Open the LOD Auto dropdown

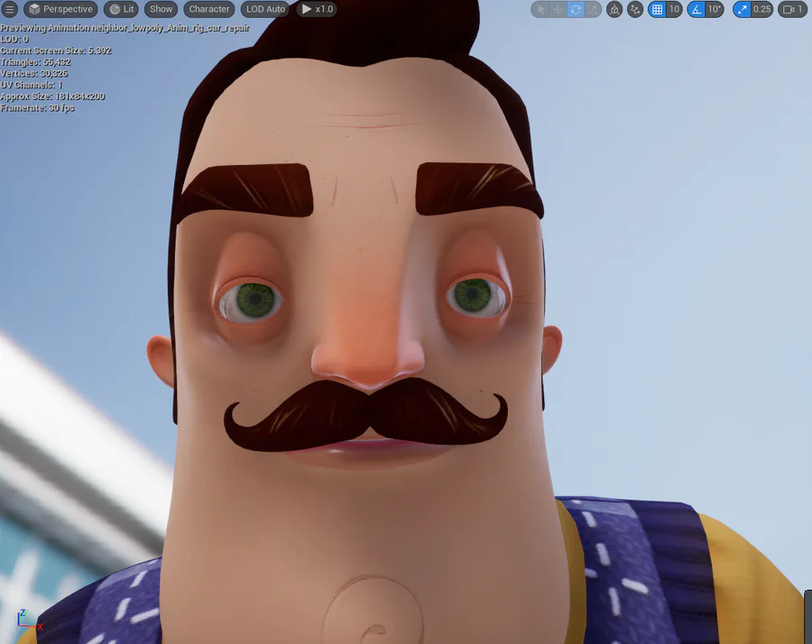pos(265,9)
